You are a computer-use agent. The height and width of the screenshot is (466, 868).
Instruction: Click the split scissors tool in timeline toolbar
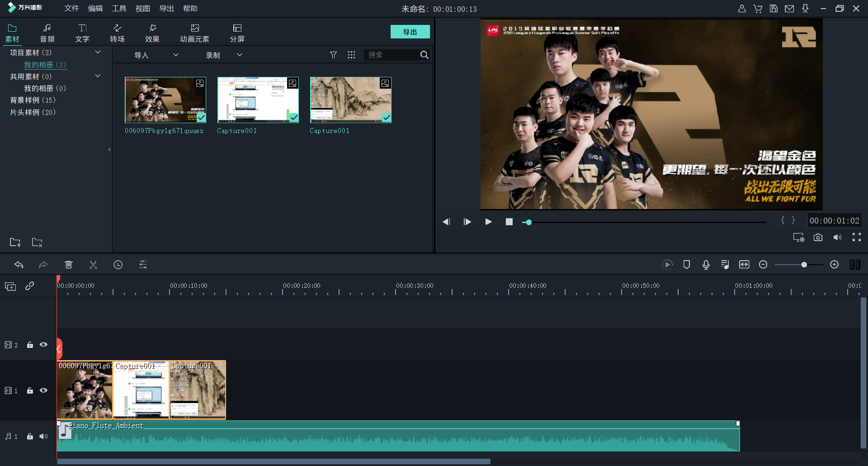[93, 265]
